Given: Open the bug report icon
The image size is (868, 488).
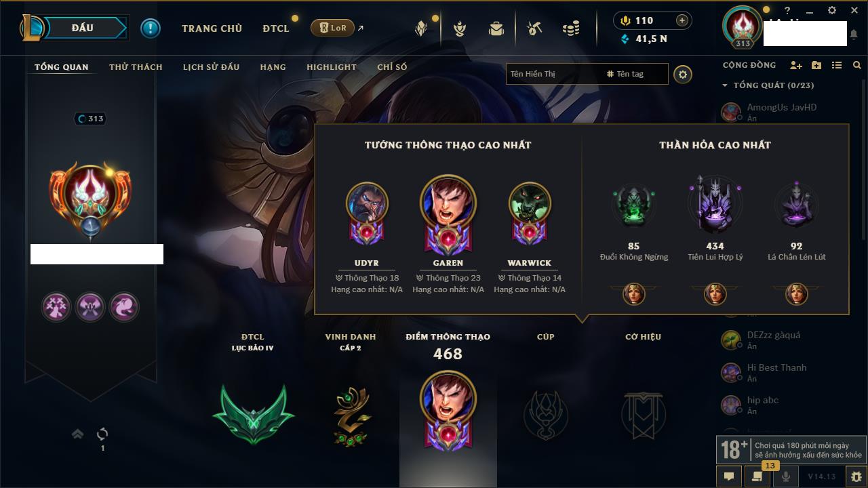Looking at the screenshot, I should click(x=856, y=476).
